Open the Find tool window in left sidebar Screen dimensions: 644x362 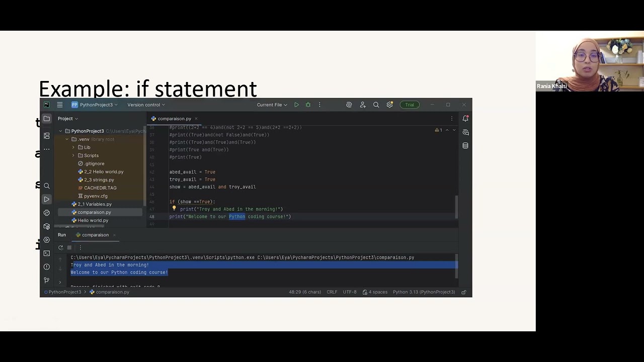click(x=47, y=186)
